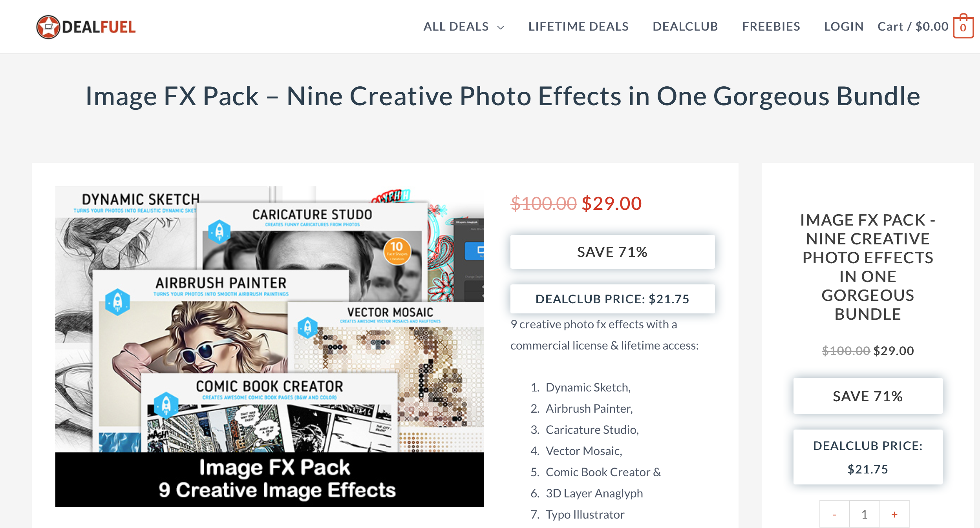Click the quantity input field

865,514
